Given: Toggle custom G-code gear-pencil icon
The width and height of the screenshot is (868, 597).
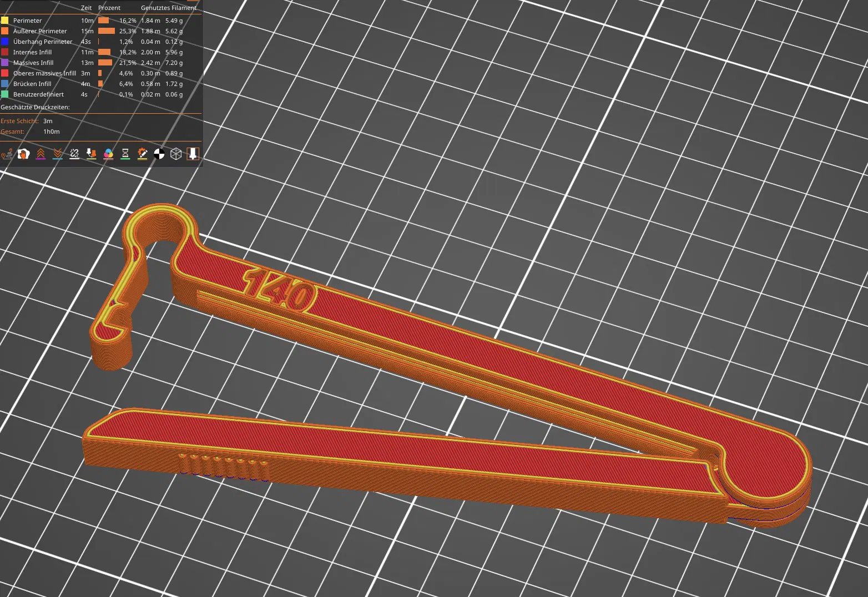Looking at the screenshot, I should [x=142, y=154].
